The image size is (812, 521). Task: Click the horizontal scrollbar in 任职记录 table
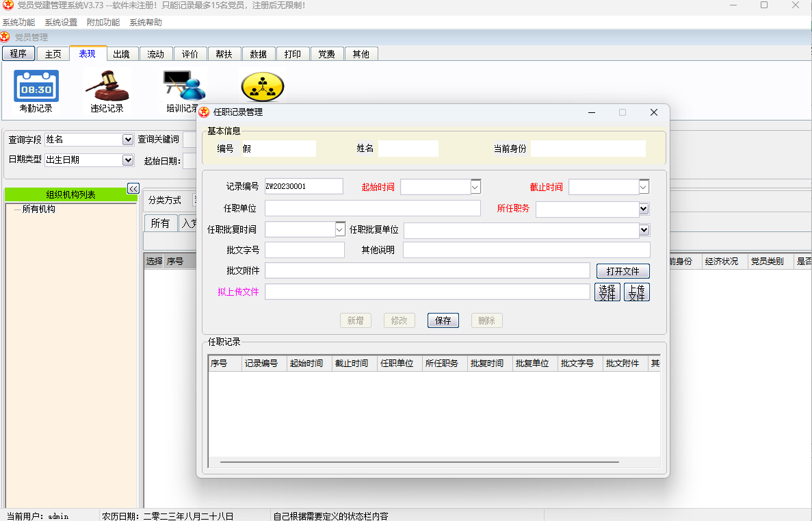419,461
